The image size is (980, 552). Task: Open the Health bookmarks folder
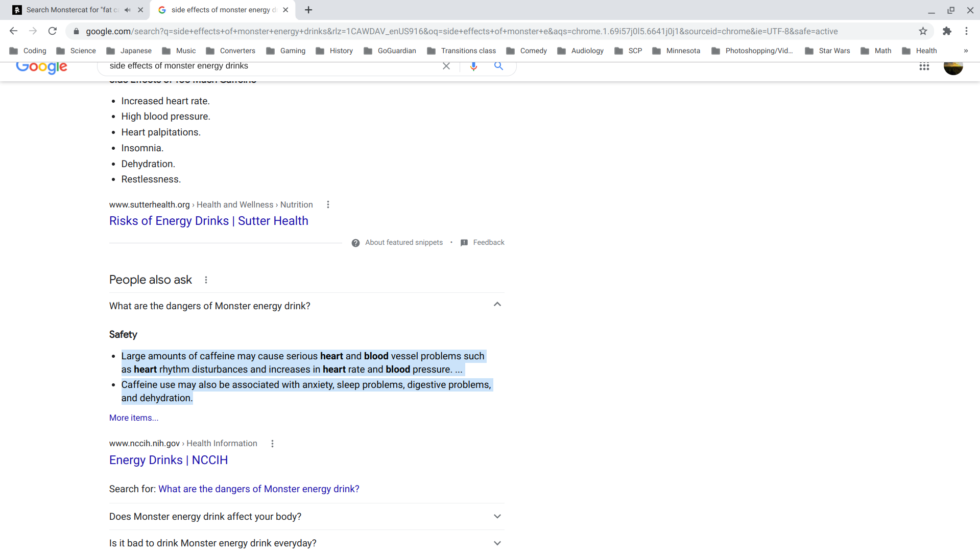(x=920, y=51)
